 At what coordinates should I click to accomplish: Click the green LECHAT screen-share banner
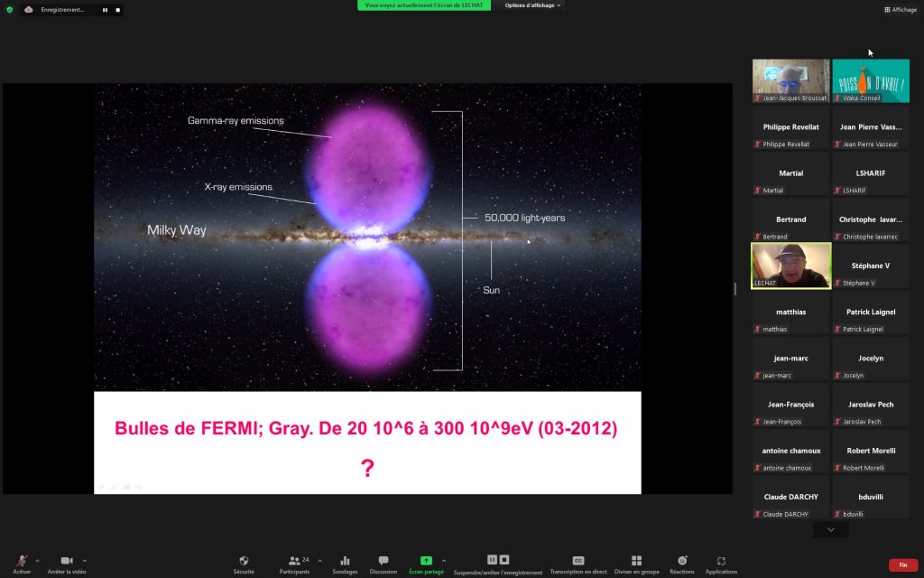click(x=424, y=5)
